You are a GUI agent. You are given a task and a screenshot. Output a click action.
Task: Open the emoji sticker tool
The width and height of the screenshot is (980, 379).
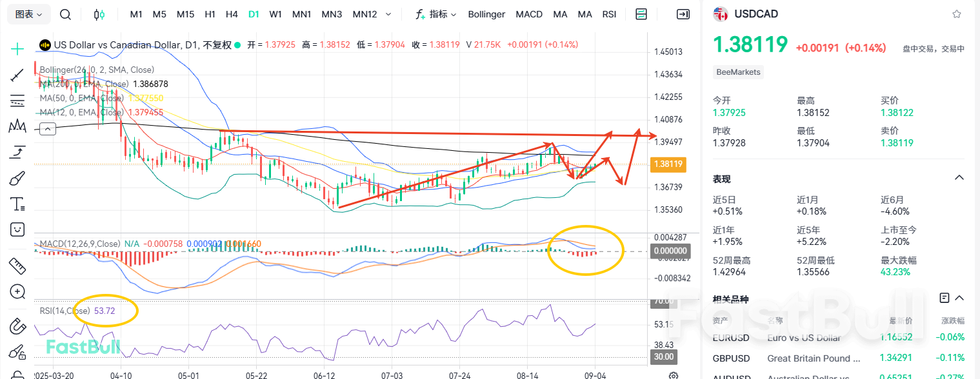coord(17,229)
